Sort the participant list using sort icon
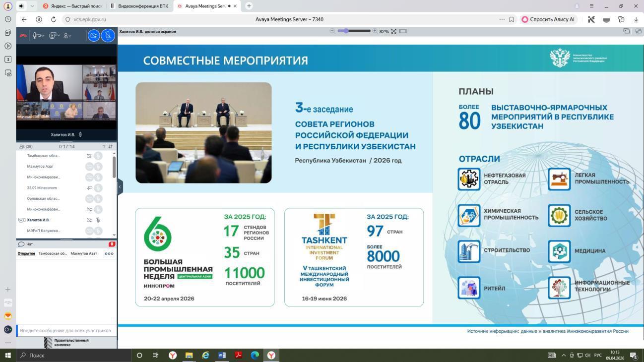 pos(110,147)
